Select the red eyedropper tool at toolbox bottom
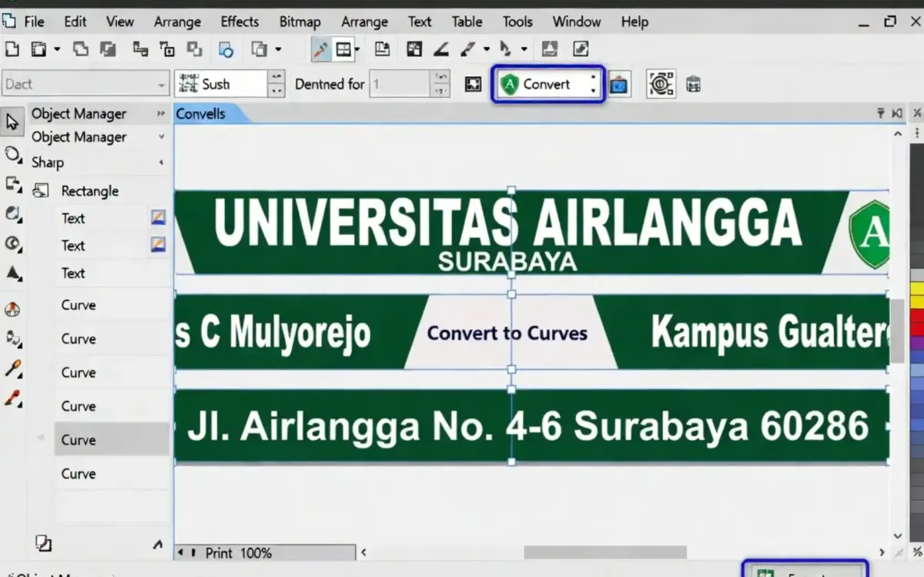This screenshot has height=577, width=924. point(12,398)
